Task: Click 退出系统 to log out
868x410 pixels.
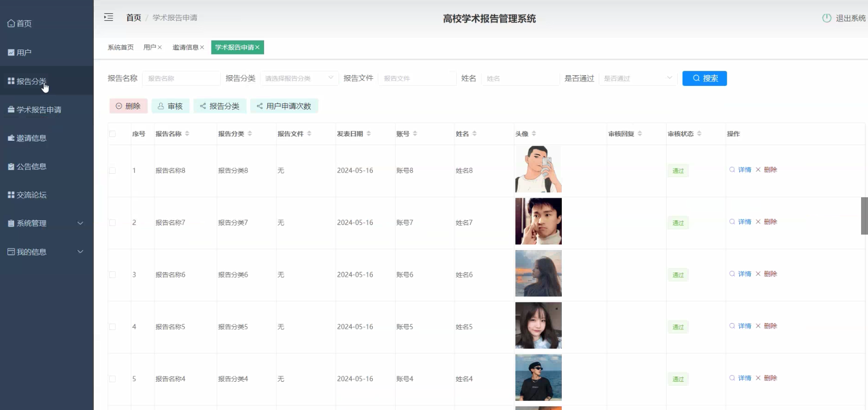Action: pos(850,18)
